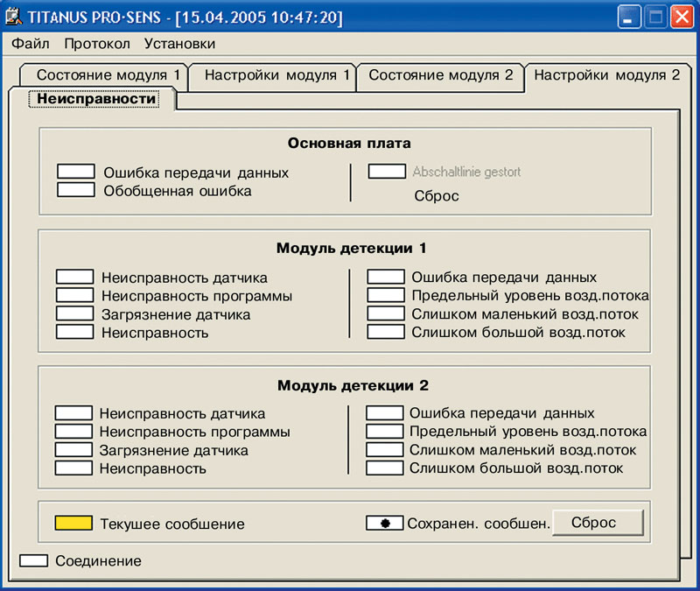Click the Сохранен. сообщен. dot indicator

point(384,523)
